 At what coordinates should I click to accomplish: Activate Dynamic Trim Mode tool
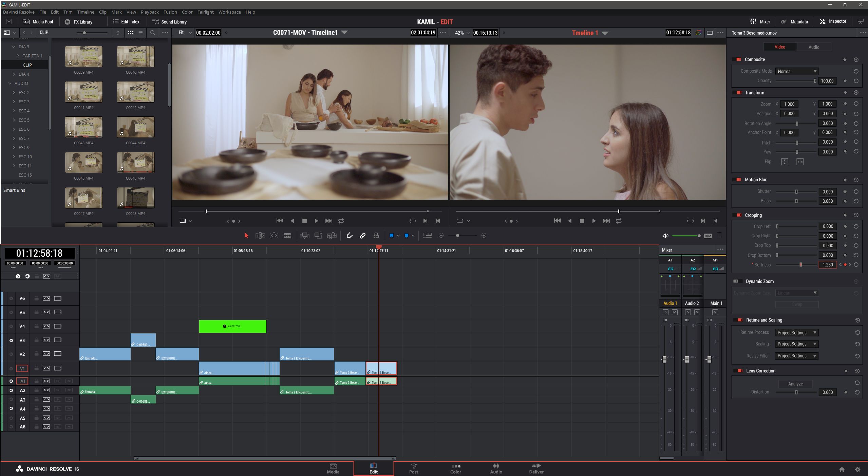[x=274, y=235]
